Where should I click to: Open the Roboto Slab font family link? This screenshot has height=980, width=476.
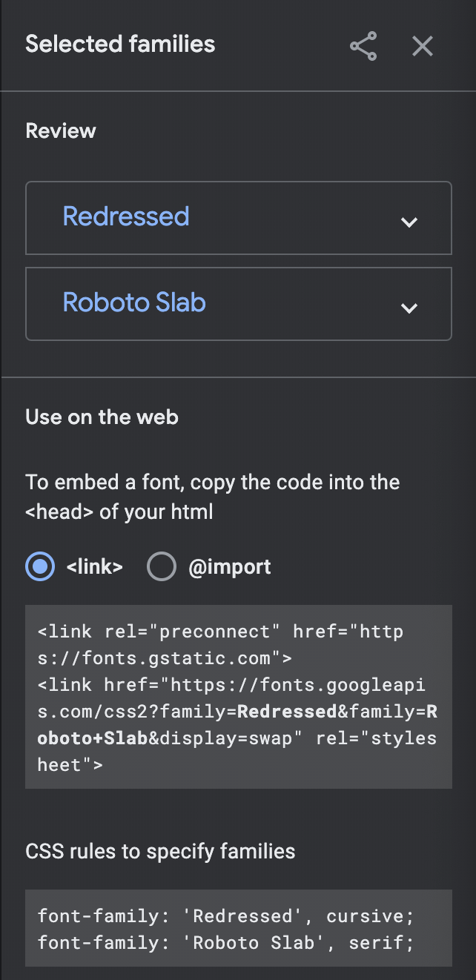click(133, 303)
